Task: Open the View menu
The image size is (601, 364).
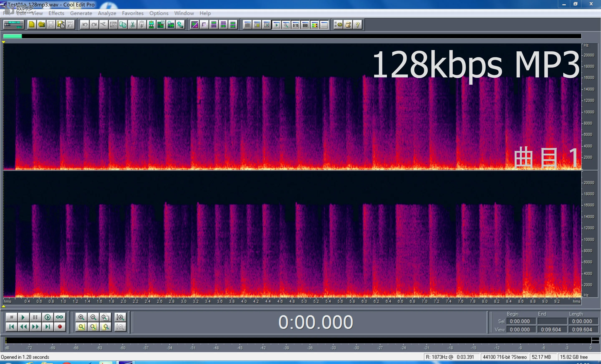Action: click(x=37, y=13)
